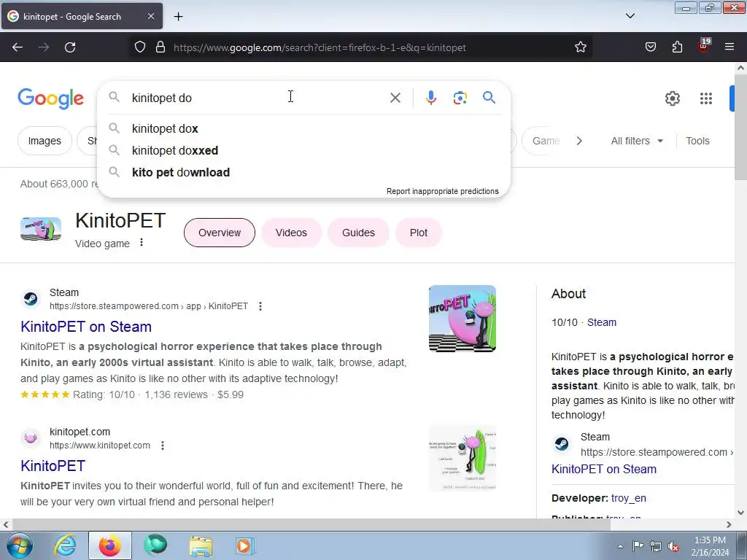Close the kinitopet Google Search tab

tap(151, 16)
